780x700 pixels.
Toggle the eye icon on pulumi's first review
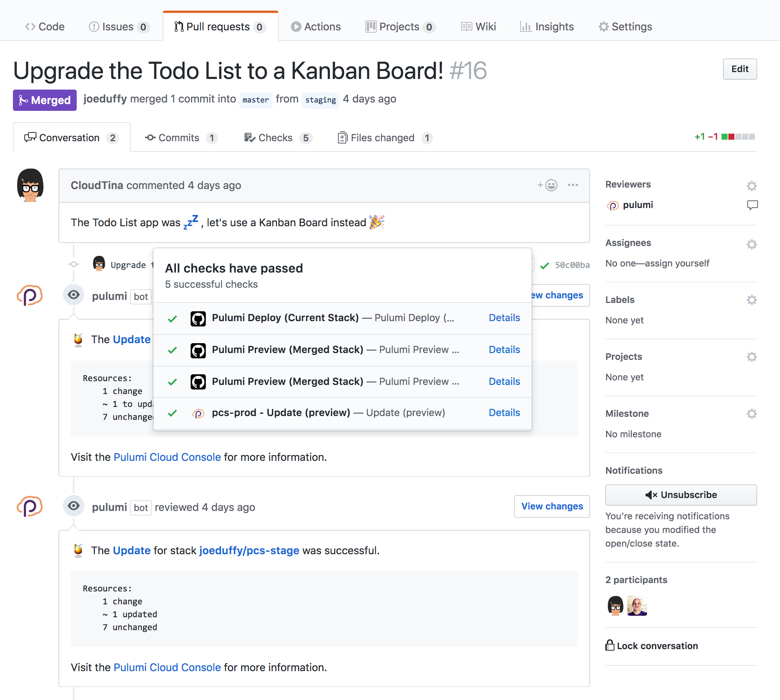[x=74, y=295]
